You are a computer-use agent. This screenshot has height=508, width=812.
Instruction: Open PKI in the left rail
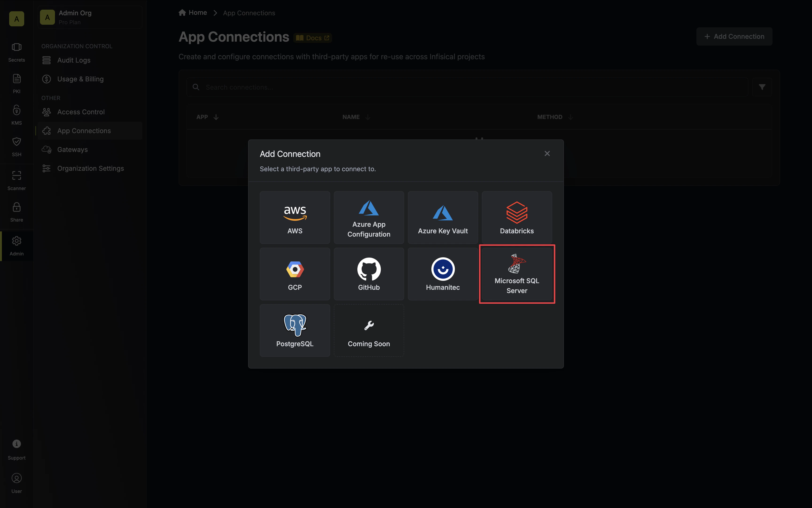point(16,84)
